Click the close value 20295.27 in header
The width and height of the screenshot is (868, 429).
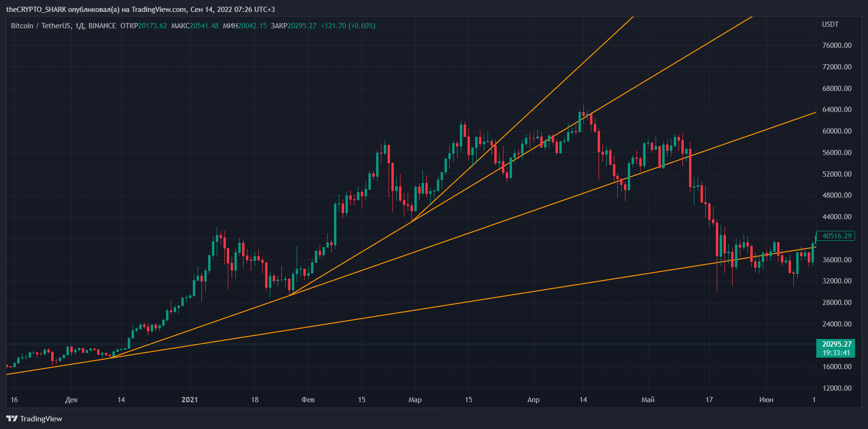[x=302, y=26]
